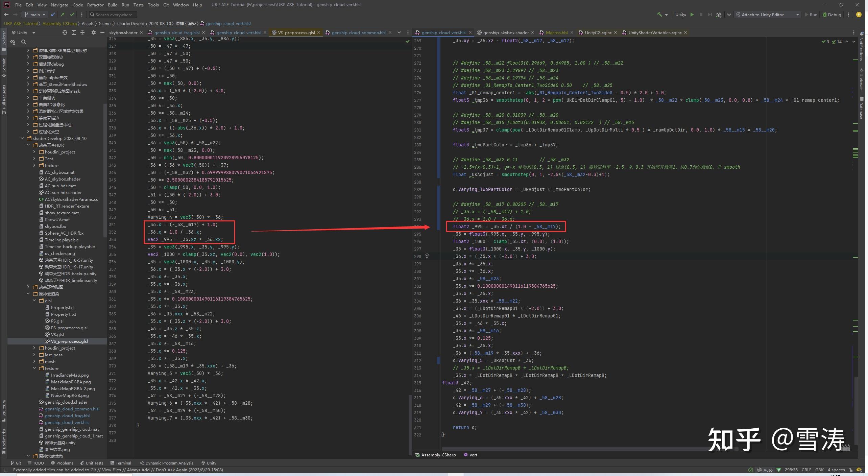Click the Assembly-CSharp breadcrumb at top
This screenshot has width=868, height=476.
[60, 23]
